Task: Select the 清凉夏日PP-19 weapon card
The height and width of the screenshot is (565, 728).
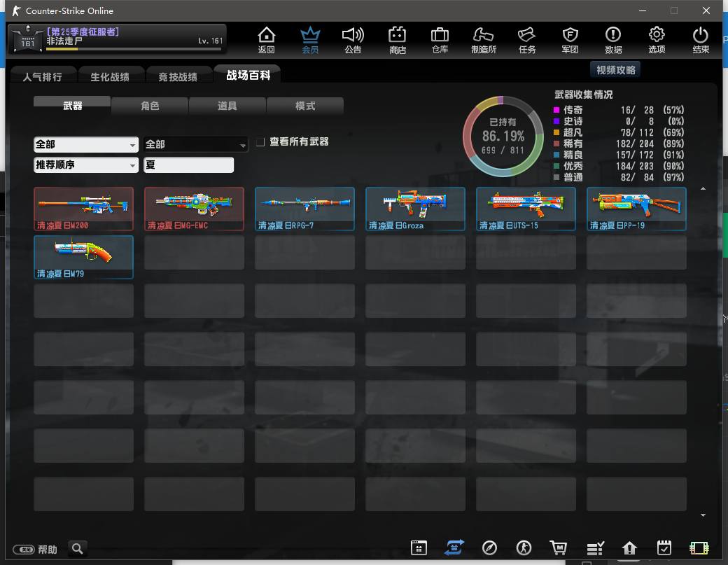Action: [x=636, y=209]
